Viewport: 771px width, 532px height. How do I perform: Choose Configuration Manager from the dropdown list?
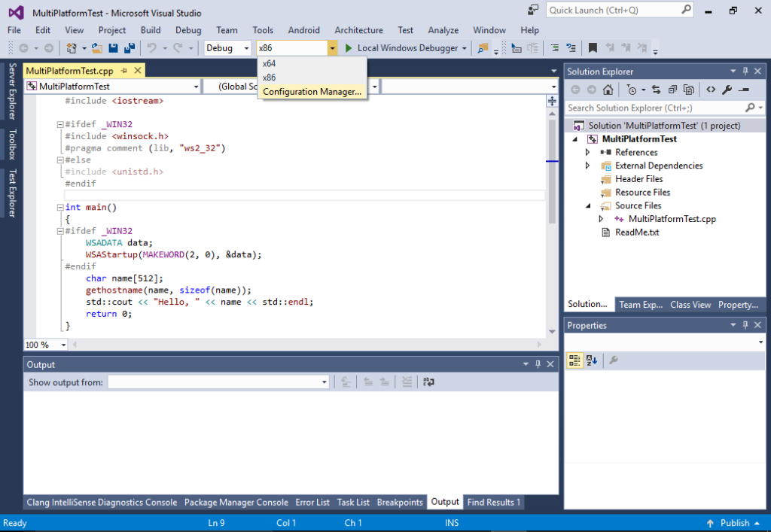click(x=312, y=91)
